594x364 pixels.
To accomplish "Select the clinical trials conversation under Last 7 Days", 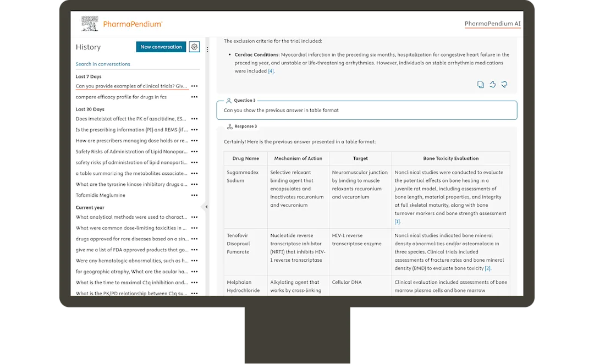I will 132,86.
